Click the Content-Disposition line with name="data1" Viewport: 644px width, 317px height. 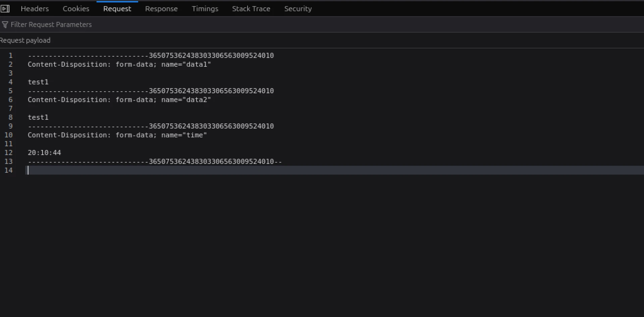click(119, 64)
